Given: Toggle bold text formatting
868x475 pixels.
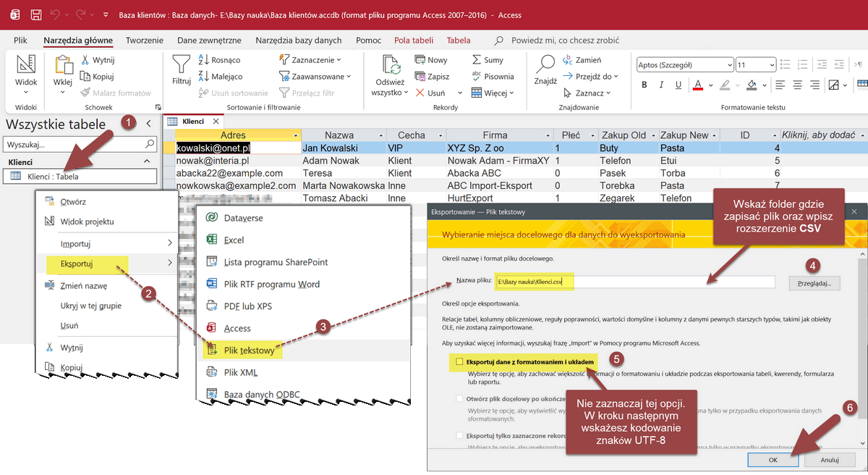Looking at the screenshot, I should coord(644,85).
